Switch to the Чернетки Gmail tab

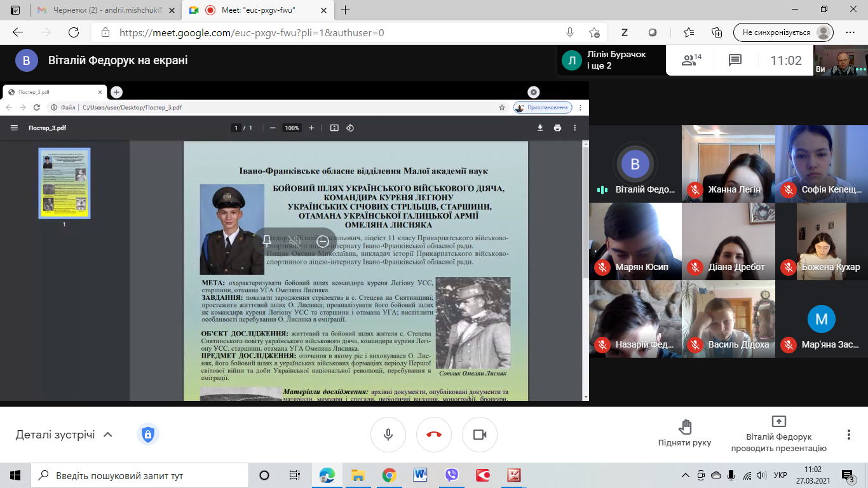[100, 10]
